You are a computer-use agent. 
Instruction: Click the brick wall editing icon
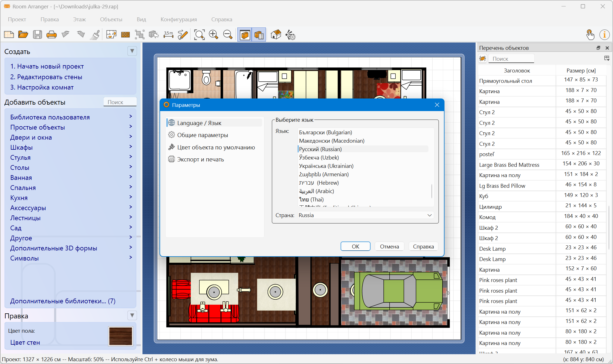click(x=125, y=35)
